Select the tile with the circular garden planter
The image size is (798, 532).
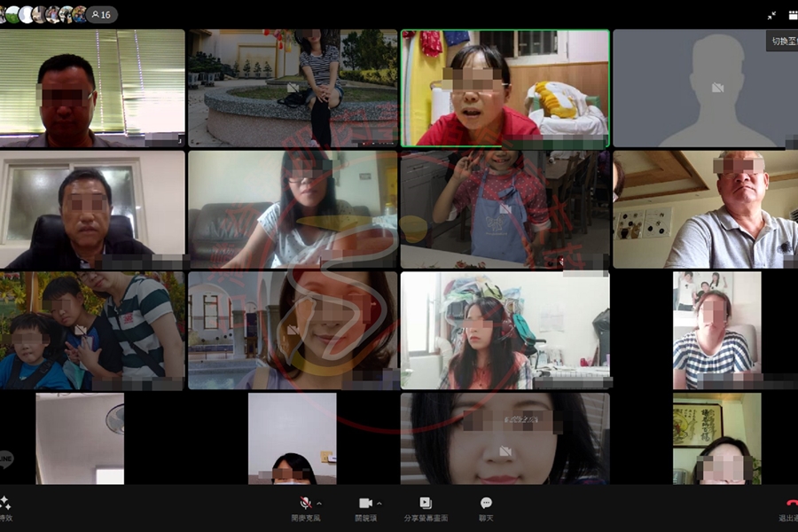(293, 89)
